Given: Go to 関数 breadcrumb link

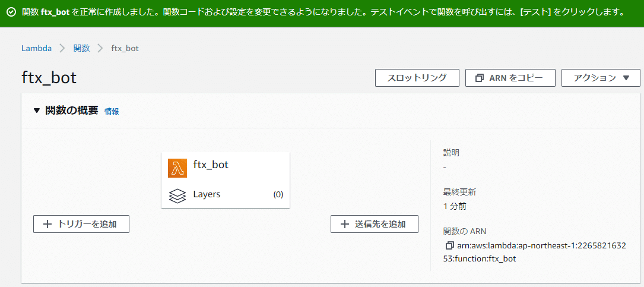Looking at the screenshot, I should 81,48.
